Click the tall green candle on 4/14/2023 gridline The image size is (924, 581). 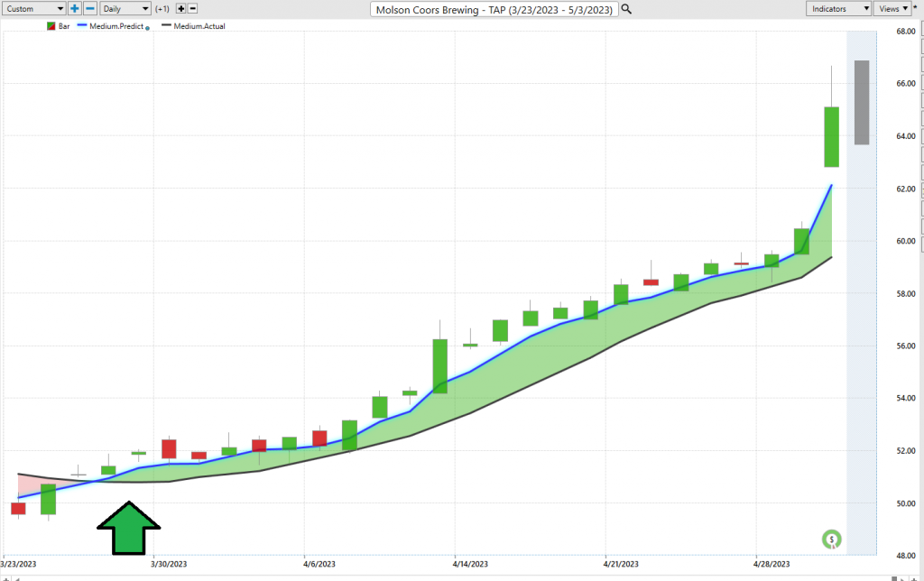[440, 366]
